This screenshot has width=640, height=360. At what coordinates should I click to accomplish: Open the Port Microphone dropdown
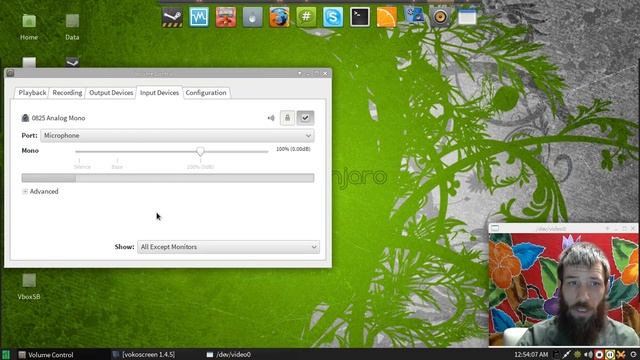pos(178,136)
